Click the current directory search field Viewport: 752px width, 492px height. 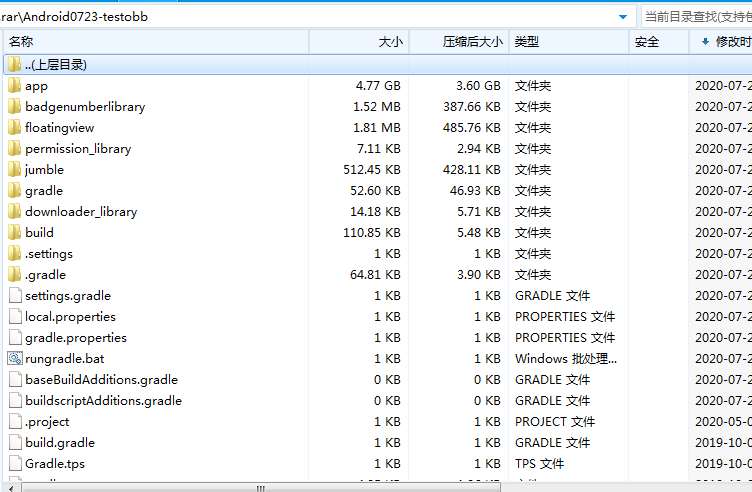coord(696,16)
